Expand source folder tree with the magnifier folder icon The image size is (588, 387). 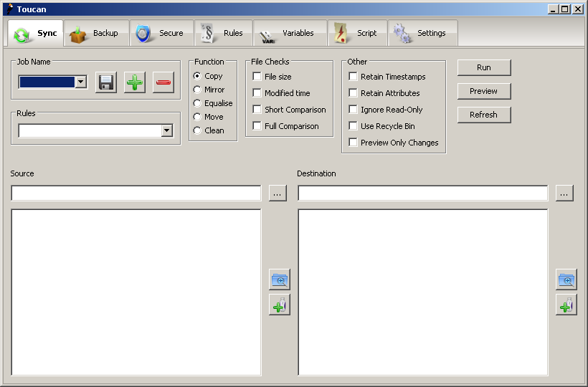click(280, 279)
